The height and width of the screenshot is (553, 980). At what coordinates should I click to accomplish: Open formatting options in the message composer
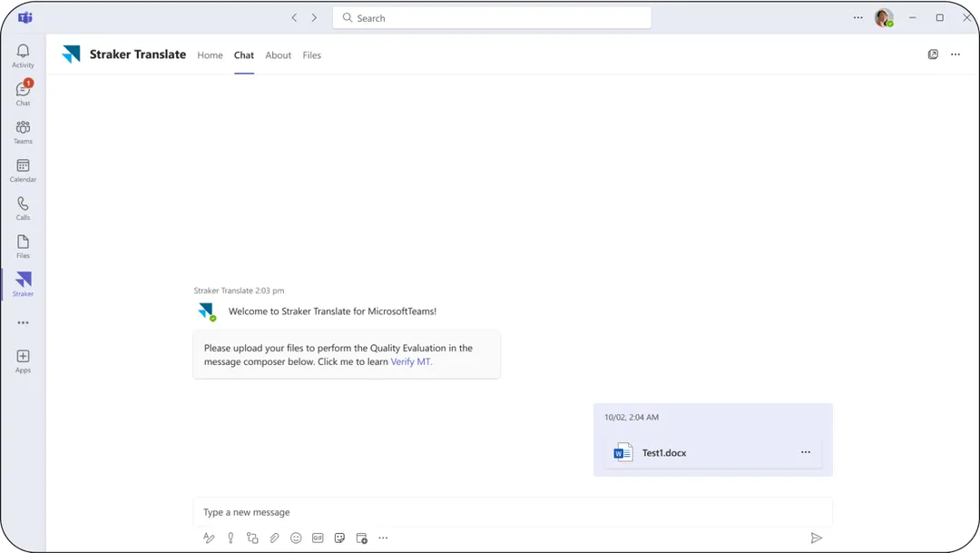click(x=209, y=538)
